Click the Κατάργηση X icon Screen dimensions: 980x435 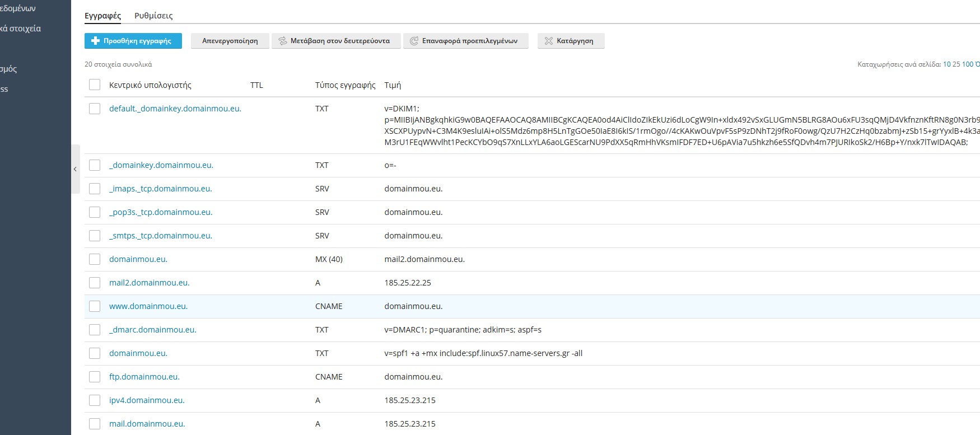[549, 41]
